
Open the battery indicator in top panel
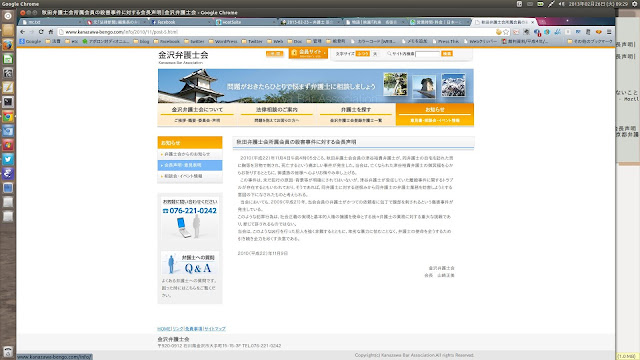(x=540, y=4)
